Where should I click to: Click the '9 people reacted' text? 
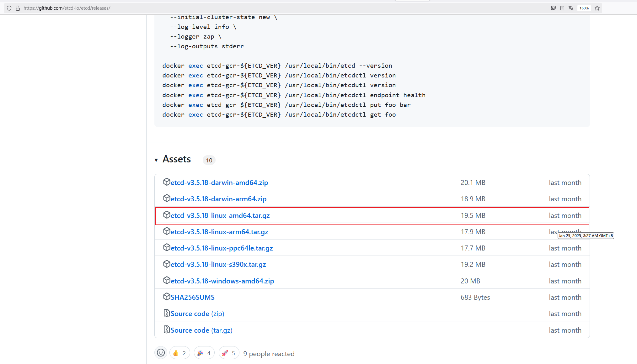click(x=269, y=354)
